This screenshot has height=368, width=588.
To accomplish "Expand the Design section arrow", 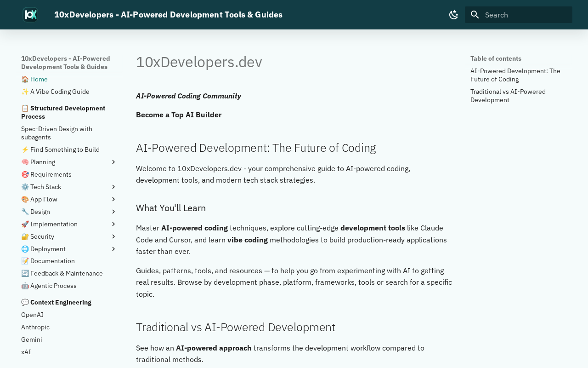I will (113, 212).
